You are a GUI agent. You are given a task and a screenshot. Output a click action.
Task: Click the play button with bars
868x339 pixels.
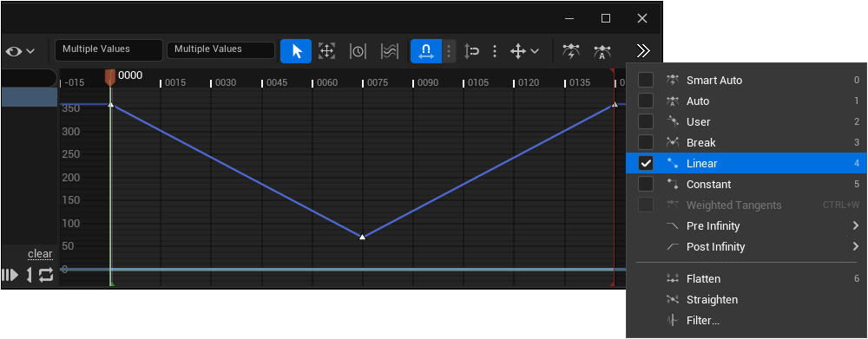click(10, 274)
